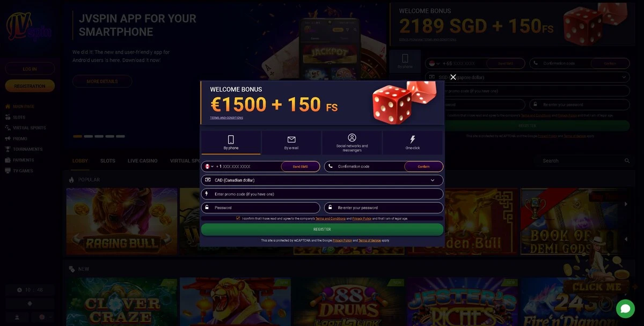
Task: Focus the promo code input field
Action: 322,194
